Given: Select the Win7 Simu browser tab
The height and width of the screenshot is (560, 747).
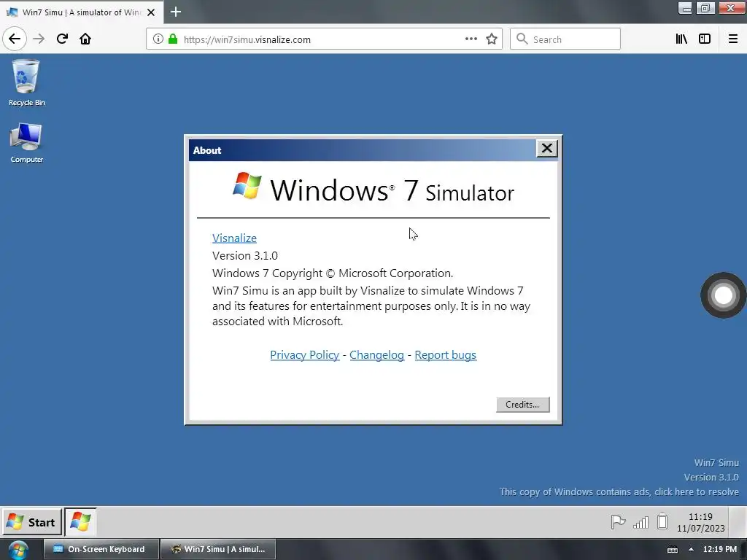Looking at the screenshot, I should [x=81, y=12].
